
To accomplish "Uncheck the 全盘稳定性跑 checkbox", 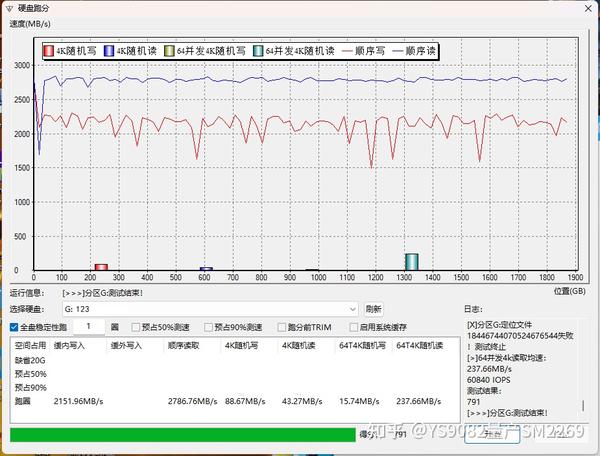I will (14, 327).
